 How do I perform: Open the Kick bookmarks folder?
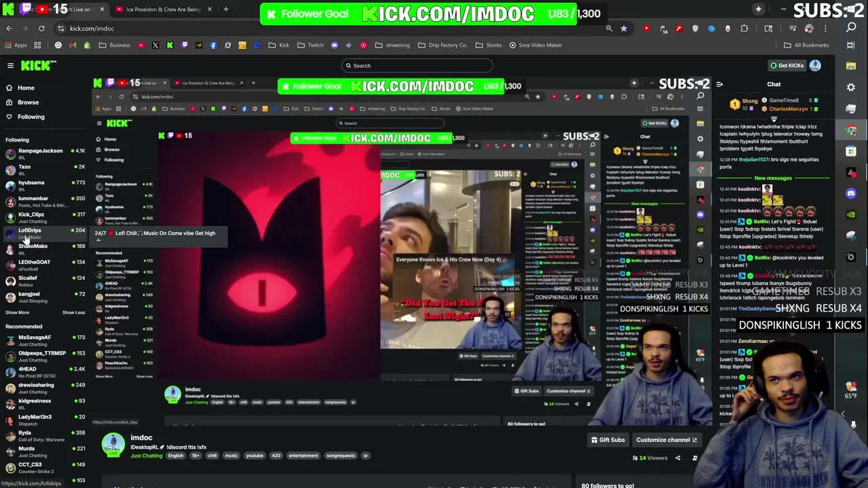279,45
